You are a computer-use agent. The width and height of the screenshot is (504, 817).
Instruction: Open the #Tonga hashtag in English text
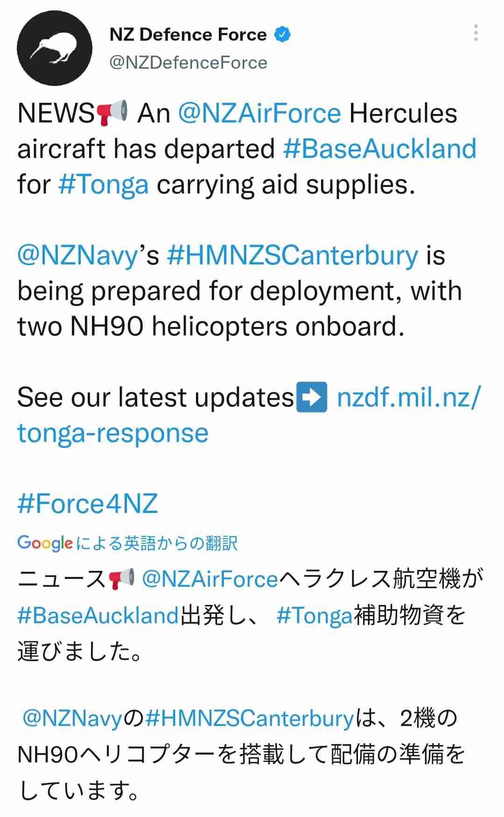point(104,185)
